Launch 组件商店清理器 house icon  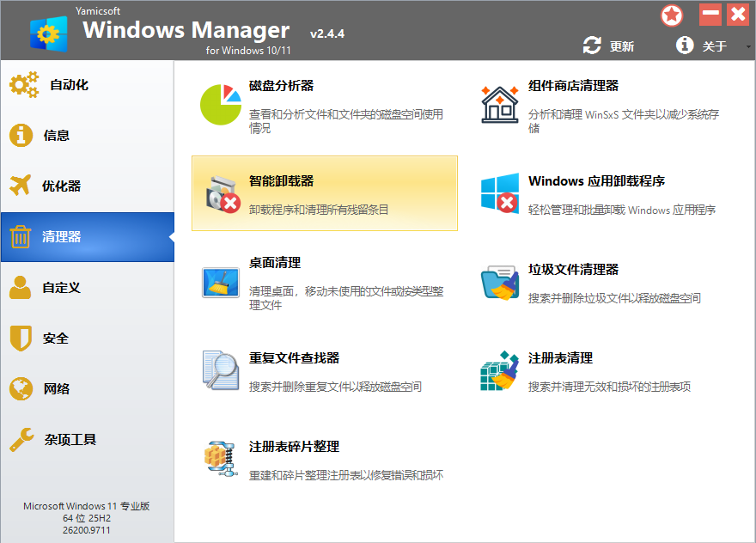pyautogui.click(x=500, y=104)
